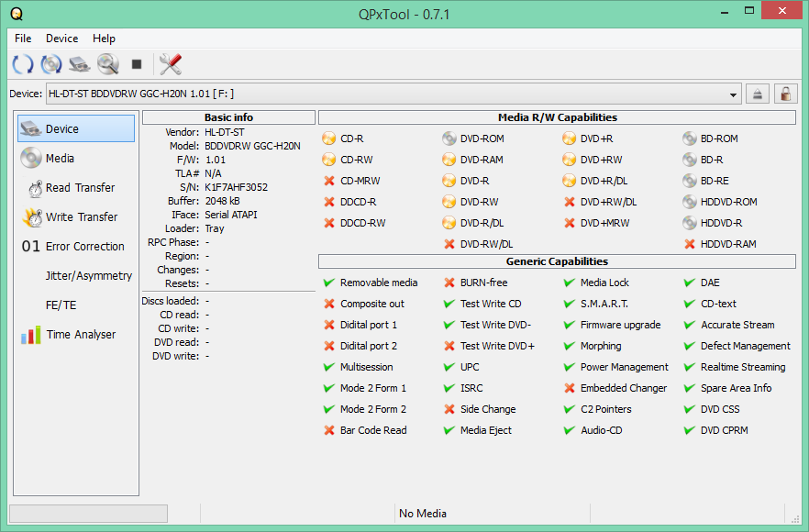Click the Loader value Tray
The image size is (809, 532).
tap(214, 228)
